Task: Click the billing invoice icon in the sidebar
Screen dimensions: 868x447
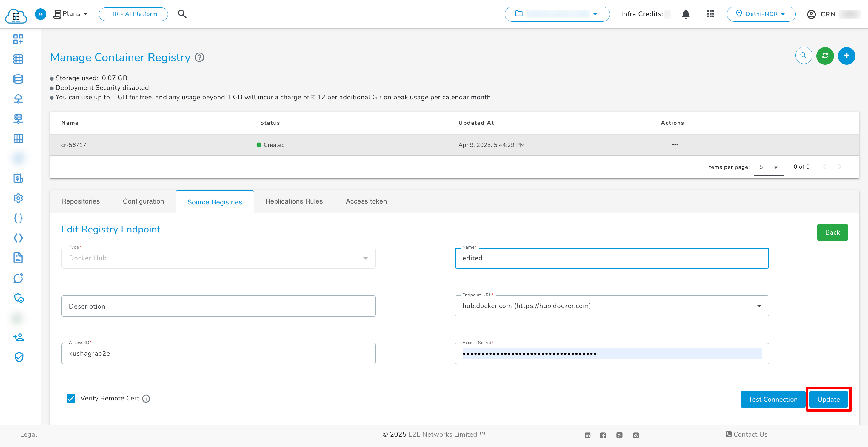Action: pyautogui.click(x=18, y=178)
